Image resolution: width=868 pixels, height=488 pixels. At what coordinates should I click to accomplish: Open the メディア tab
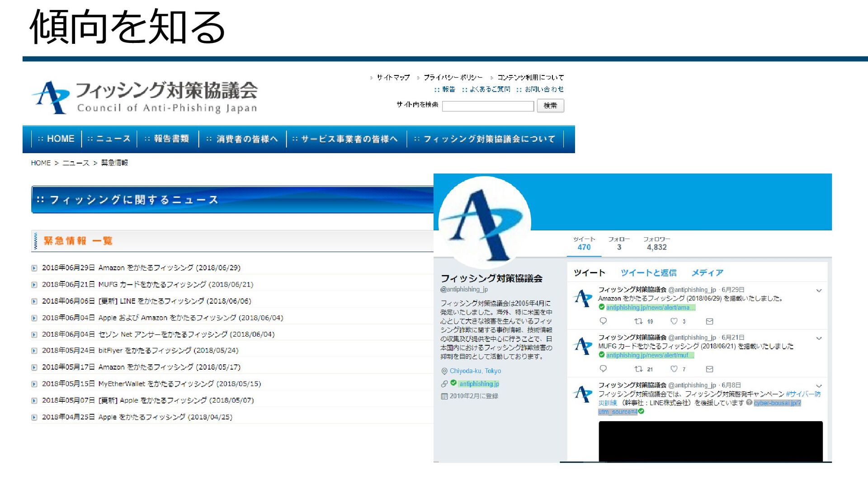click(x=707, y=272)
